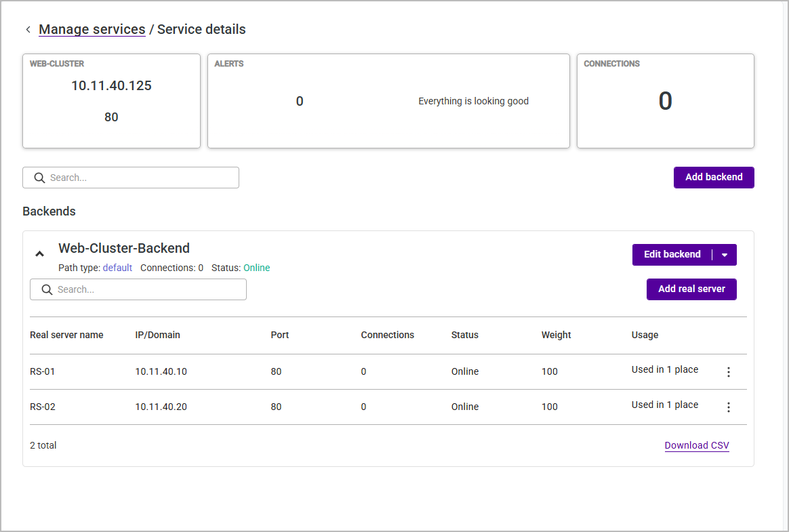Click the CONNECTIONS card count
The width and height of the screenshot is (789, 532).
(x=665, y=101)
